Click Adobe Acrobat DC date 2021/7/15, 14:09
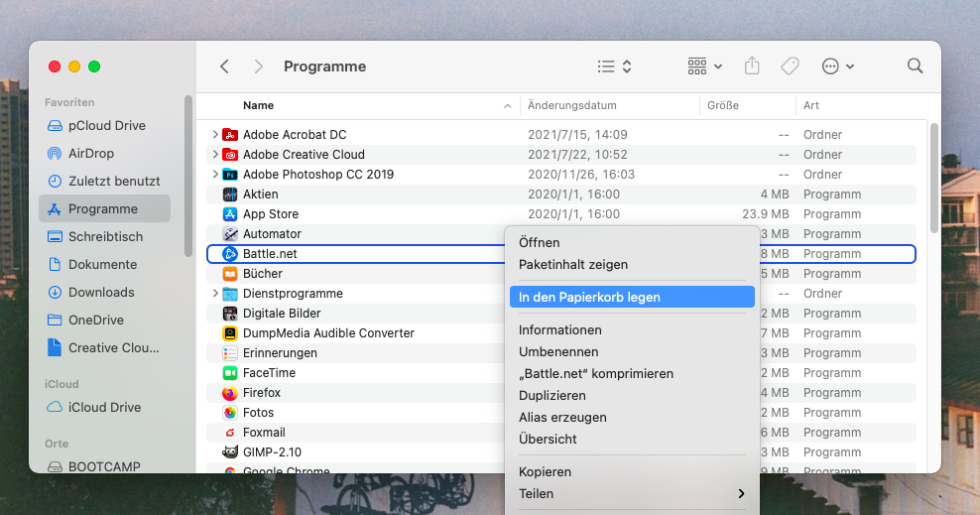The height and width of the screenshot is (515, 980). tap(577, 134)
